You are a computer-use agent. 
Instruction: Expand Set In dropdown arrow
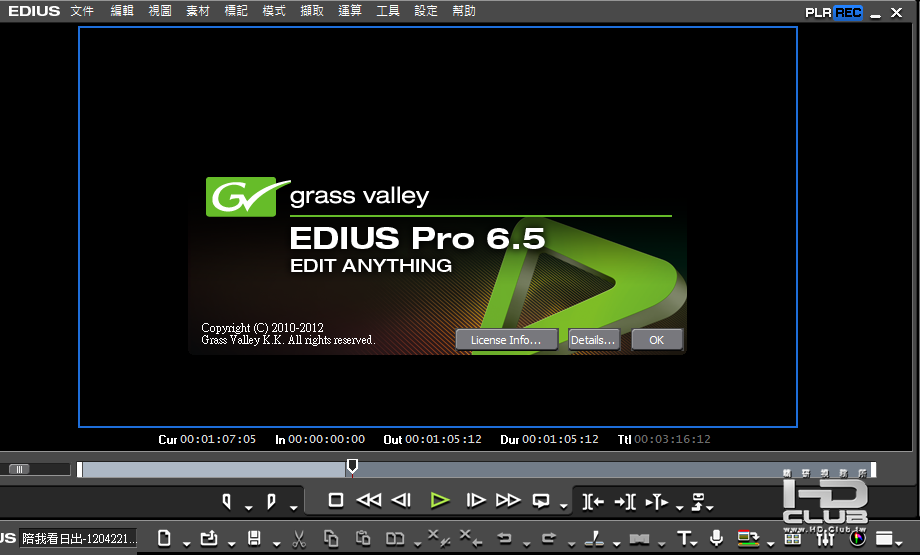(x=249, y=507)
